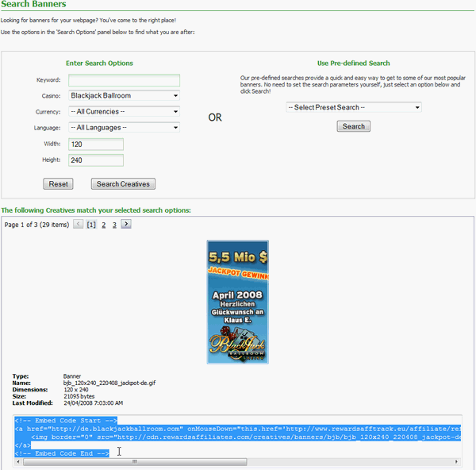Open the All Currencies dropdown
476x470 pixels.
124,111
